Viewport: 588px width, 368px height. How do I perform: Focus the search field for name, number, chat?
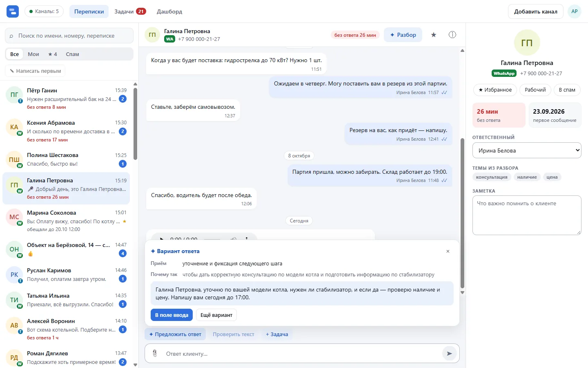[69, 36]
